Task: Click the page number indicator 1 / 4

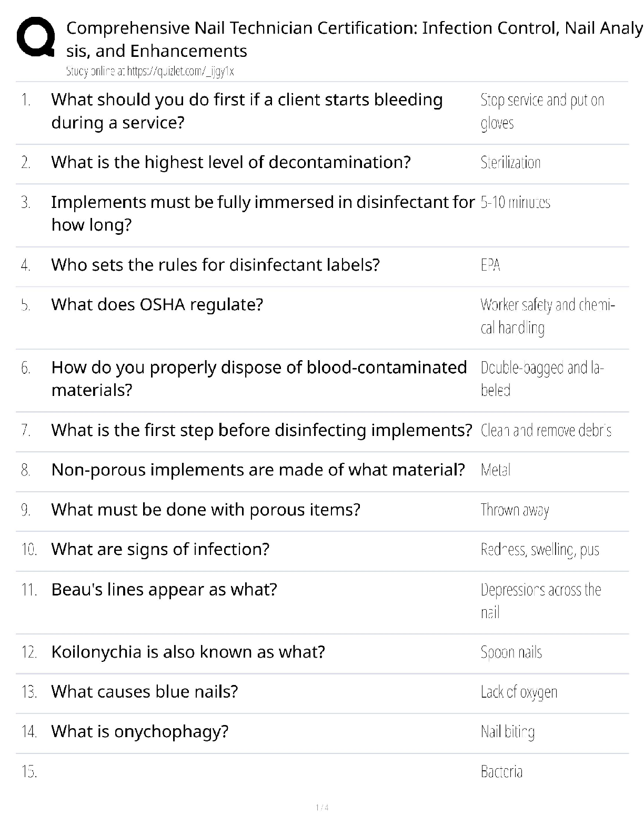Action: tap(322, 808)
